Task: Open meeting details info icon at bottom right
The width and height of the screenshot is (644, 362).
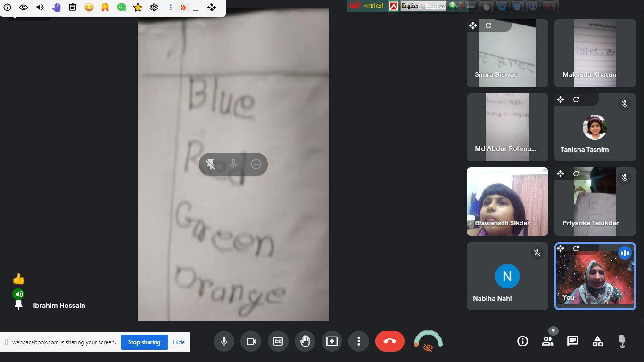Action: [522, 341]
